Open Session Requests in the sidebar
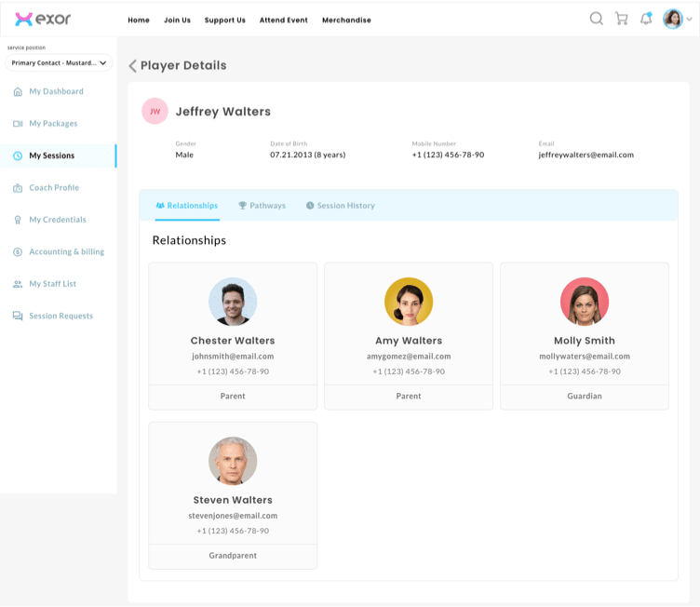The width and height of the screenshot is (700, 607). pyautogui.click(x=61, y=317)
